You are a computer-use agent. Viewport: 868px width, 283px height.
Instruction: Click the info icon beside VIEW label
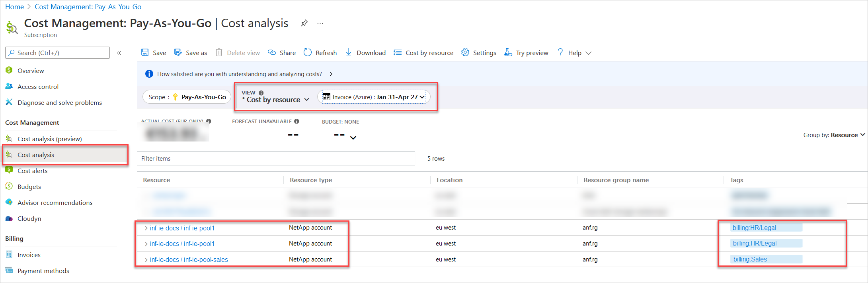click(261, 93)
